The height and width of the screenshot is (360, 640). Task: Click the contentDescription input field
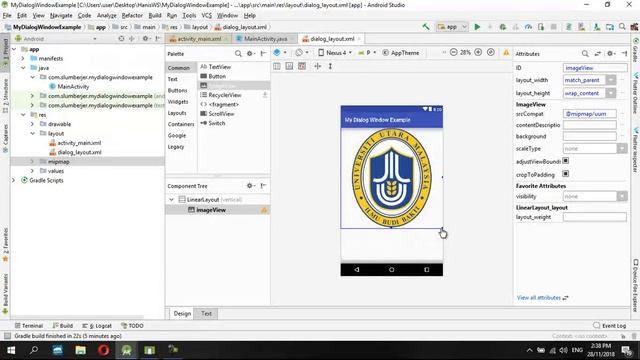589,125
